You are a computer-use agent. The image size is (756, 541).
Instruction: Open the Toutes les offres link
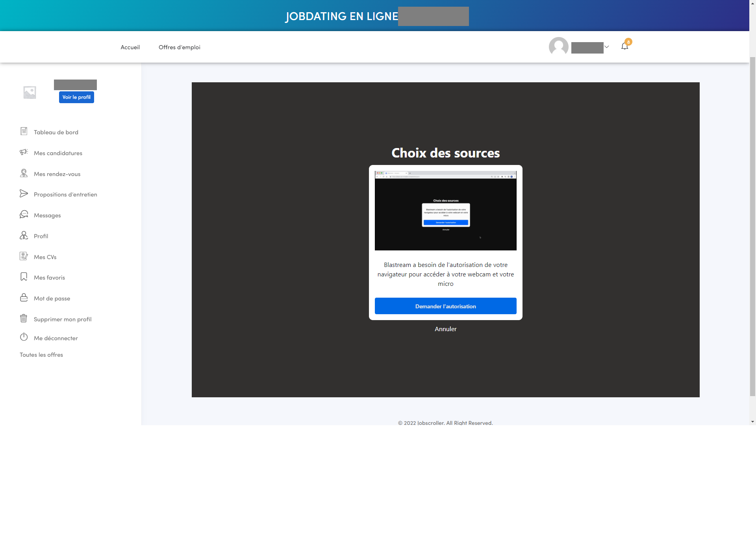click(x=41, y=355)
